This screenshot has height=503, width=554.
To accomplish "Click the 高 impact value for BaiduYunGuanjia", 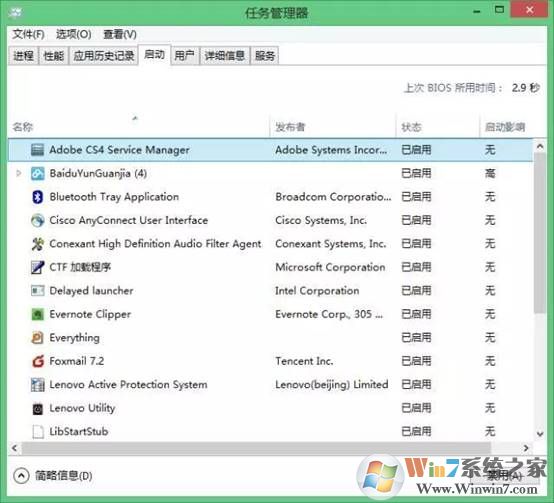I will pos(490,173).
